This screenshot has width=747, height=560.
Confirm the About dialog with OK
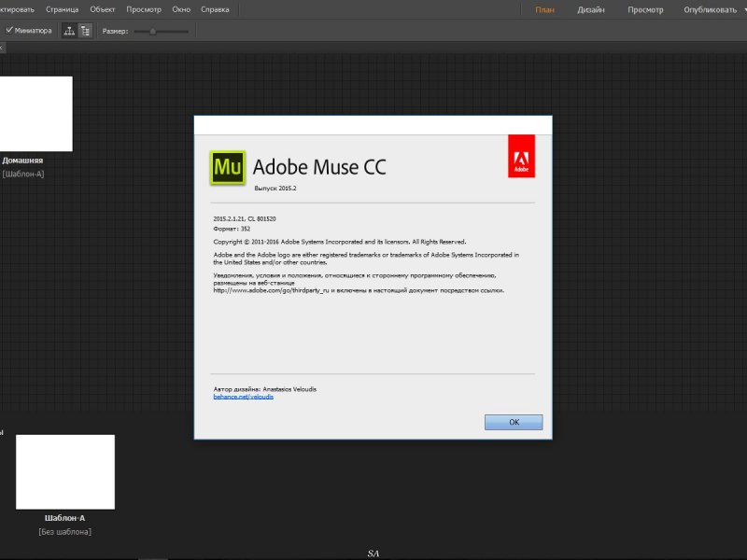point(514,423)
